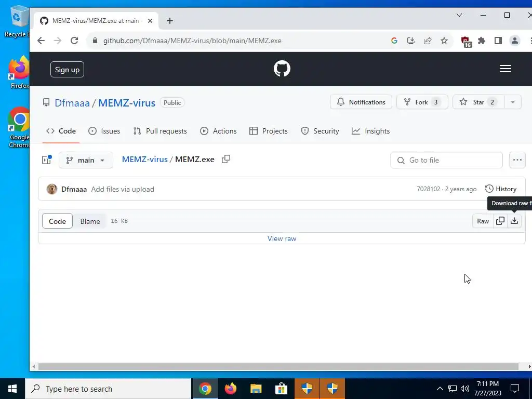Open the notification center icon
532x399 pixels.
(515, 389)
